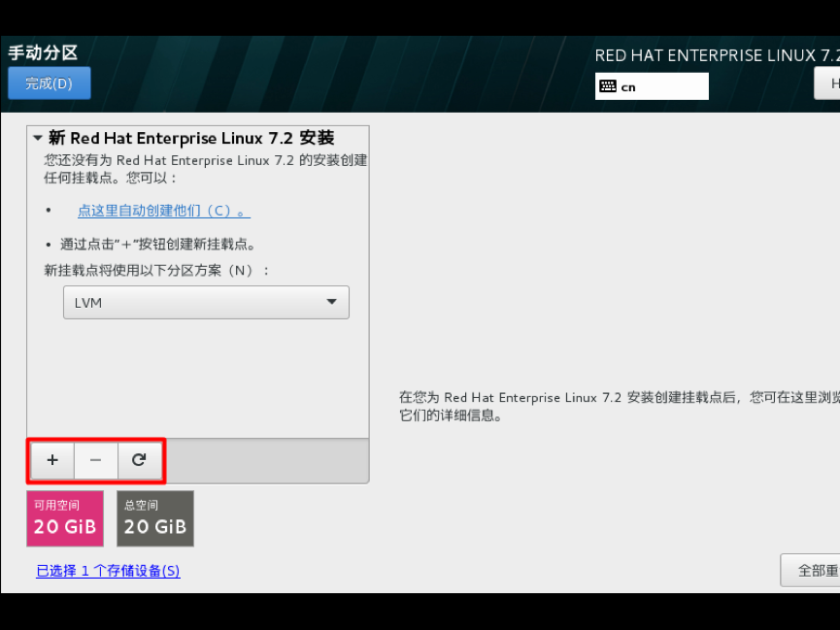Click the plus button to add mount point
840x630 pixels.
pyautogui.click(x=52, y=460)
